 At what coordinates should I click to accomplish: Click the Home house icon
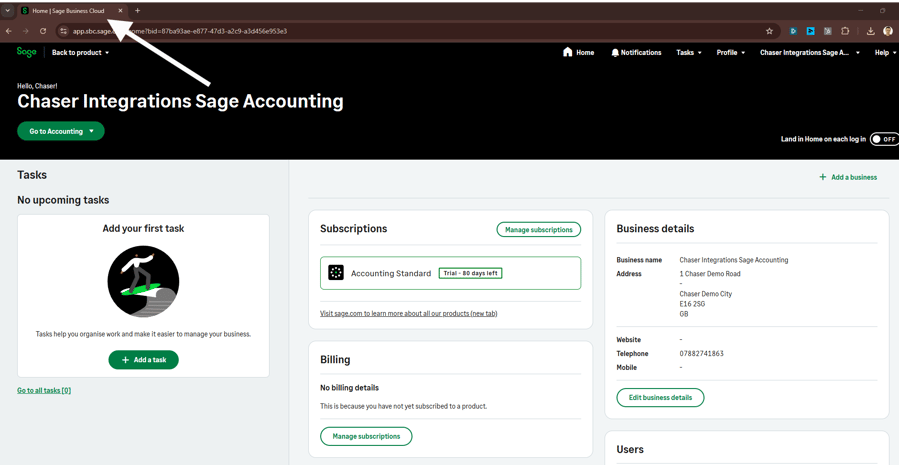[568, 52]
